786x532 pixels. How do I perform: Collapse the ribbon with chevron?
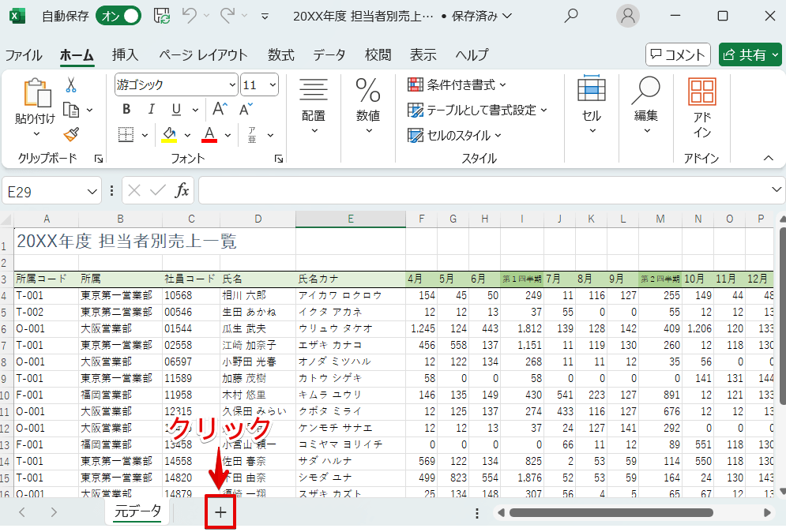coord(769,159)
